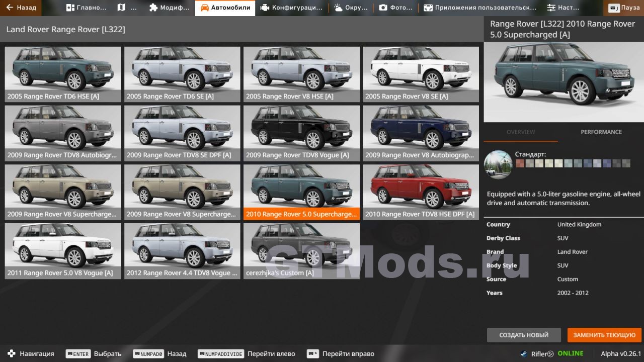Click the ONLINE status indicator
This screenshot has width=644, height=362.
click(x=571, y=353)
